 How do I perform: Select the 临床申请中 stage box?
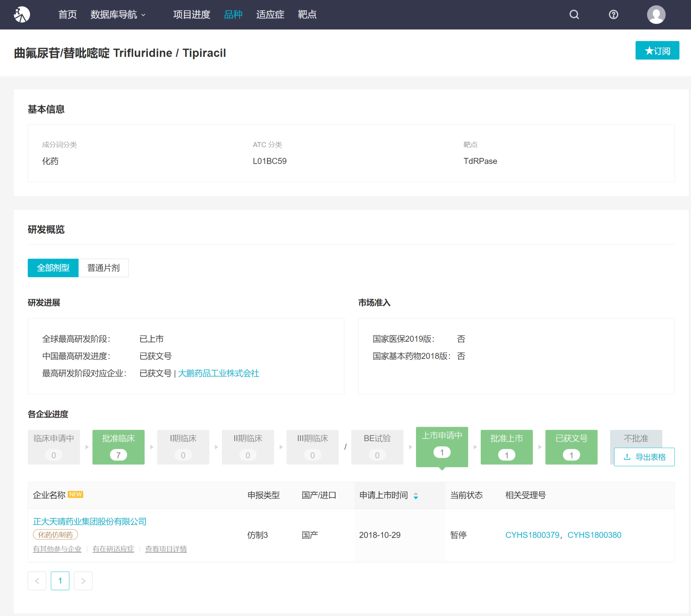coord(54,447)
